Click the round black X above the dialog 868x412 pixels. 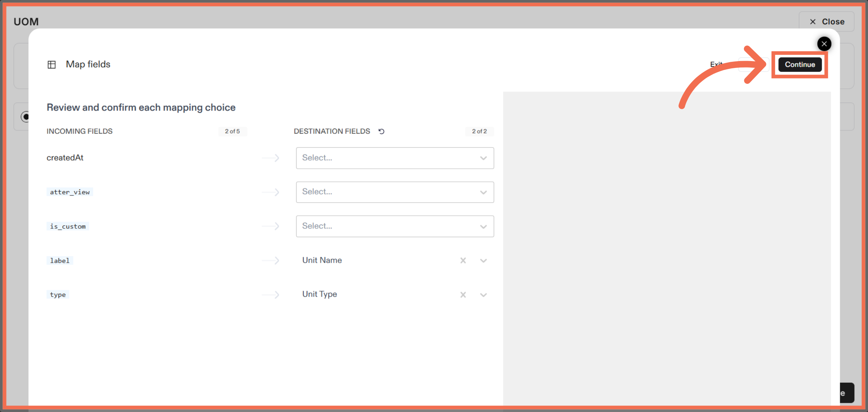pos(824,44)
